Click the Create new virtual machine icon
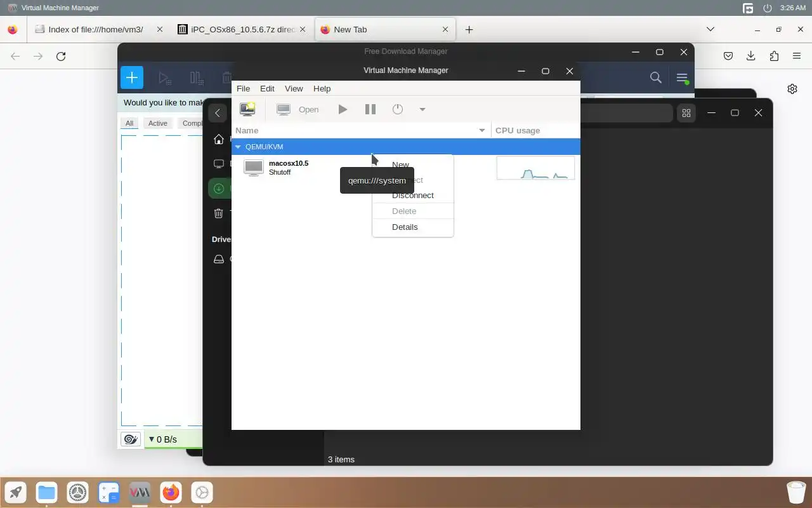Viewport: 812px width, 508px height. point(247,109)
